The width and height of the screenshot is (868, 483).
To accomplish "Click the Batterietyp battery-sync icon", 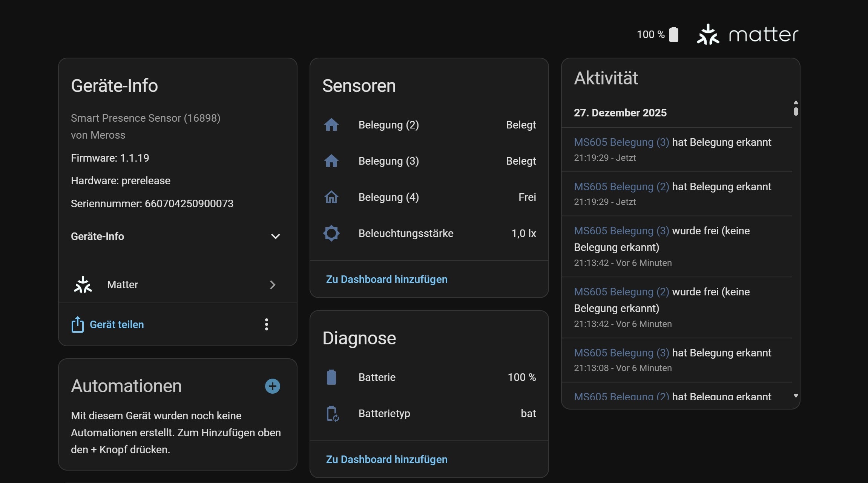I will tap(332, 413).
